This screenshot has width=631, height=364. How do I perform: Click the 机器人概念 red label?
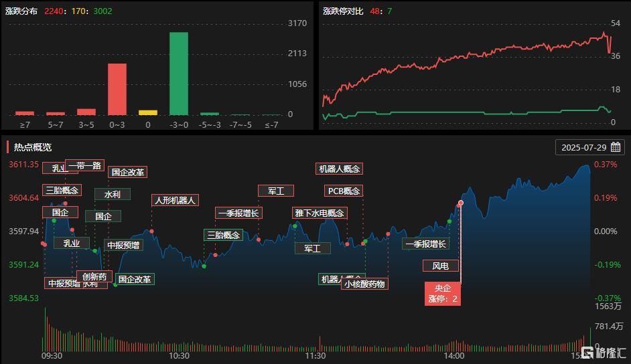339,169
